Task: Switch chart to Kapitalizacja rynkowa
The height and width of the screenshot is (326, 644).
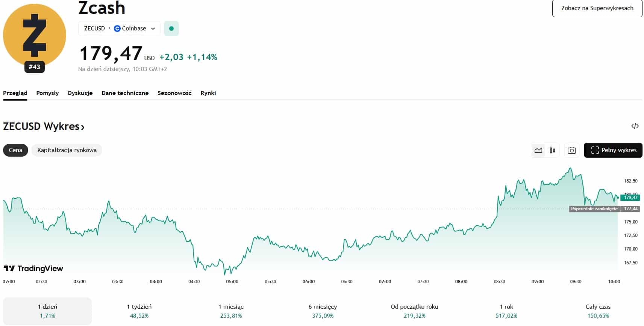Action: [x=67, y=150]
